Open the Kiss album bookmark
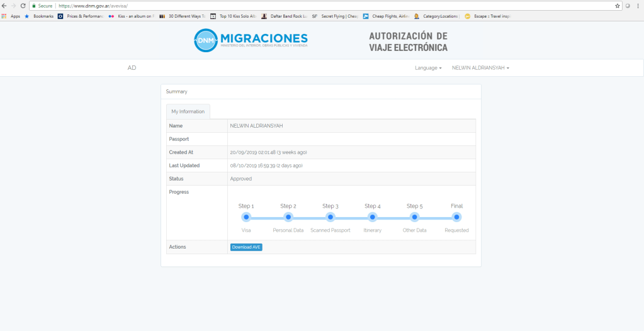Screen dimensions: 644x331 click(132, 16)
